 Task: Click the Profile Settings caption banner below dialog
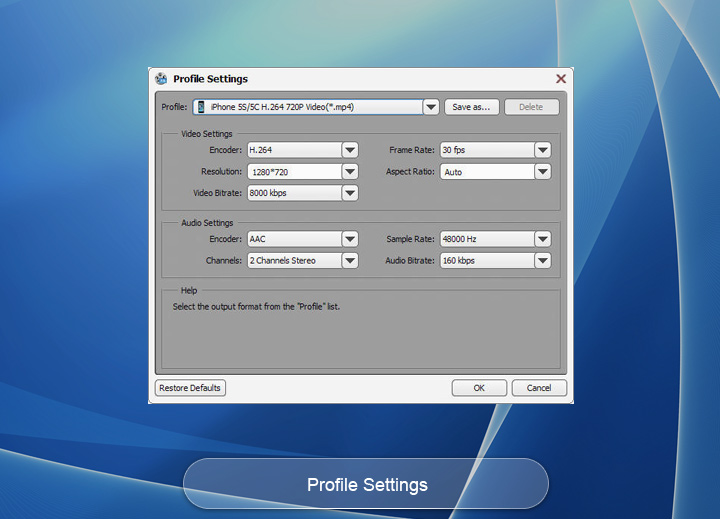pyautogui.click(x=366, y=484)
